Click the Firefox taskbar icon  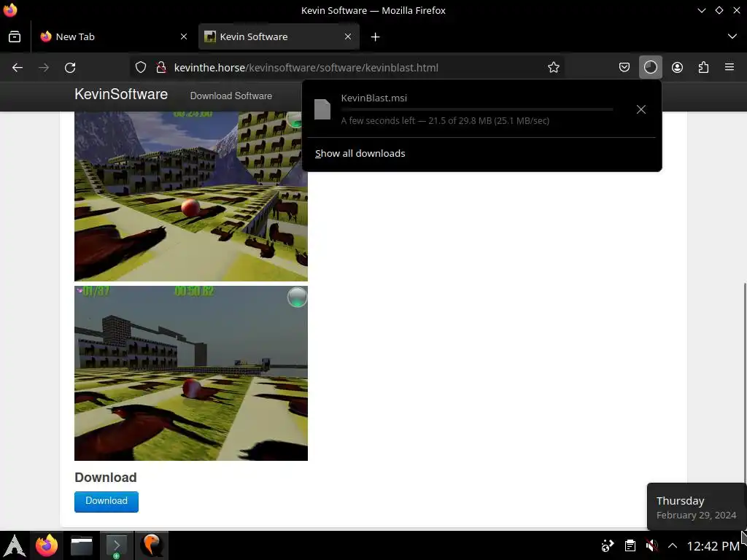point(47,545)
